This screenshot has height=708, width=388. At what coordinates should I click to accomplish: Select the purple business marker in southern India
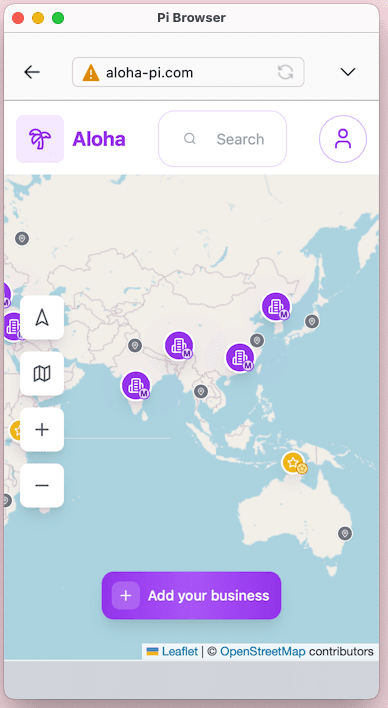pos(136,386)
